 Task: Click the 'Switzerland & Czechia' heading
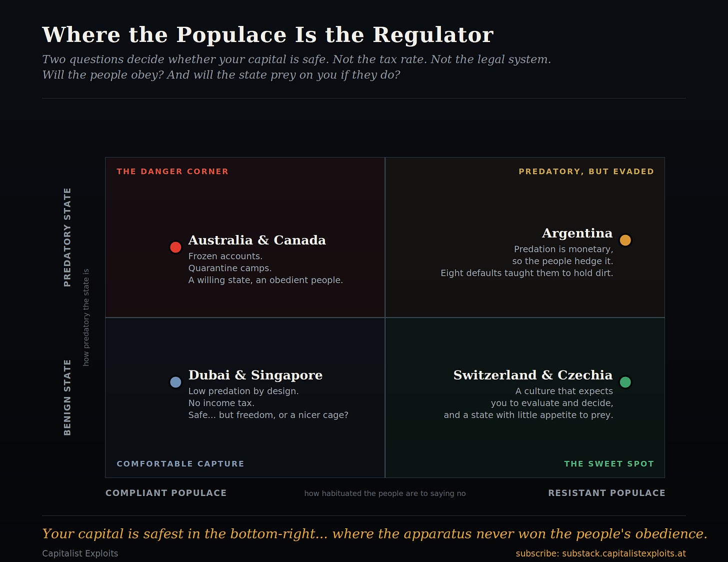coord(533,375)
